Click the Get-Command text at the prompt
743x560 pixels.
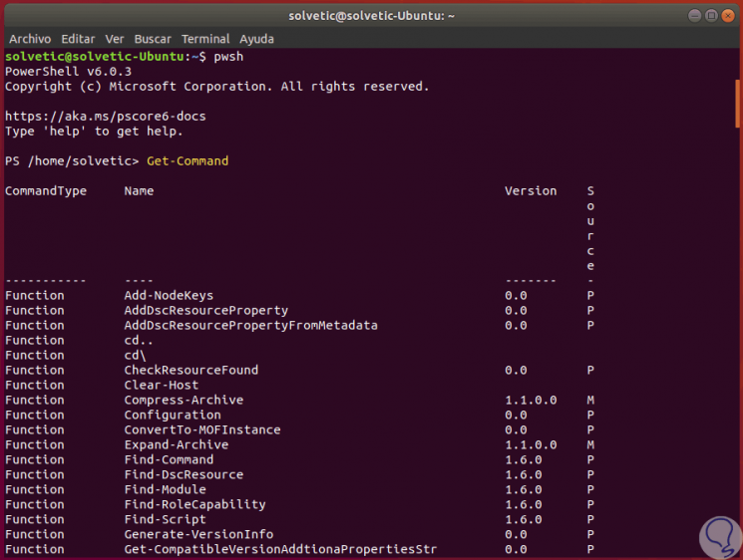(x=187, y=160)
